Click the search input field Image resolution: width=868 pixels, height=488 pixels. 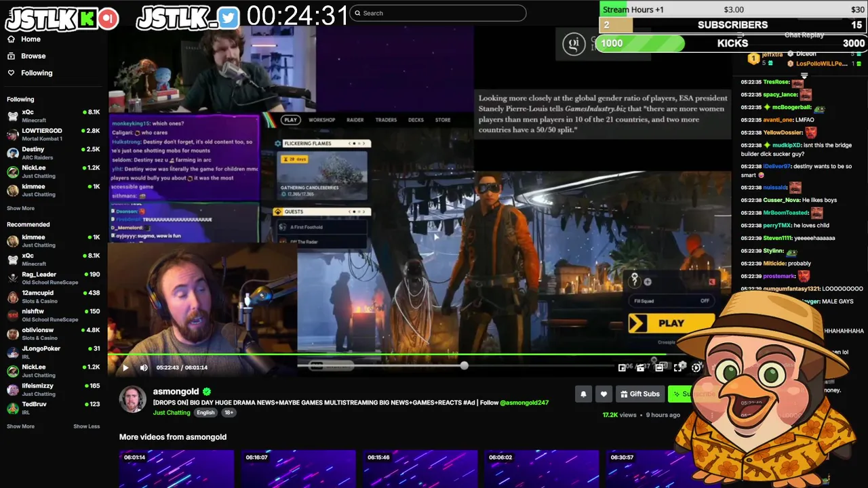[437, 13]
